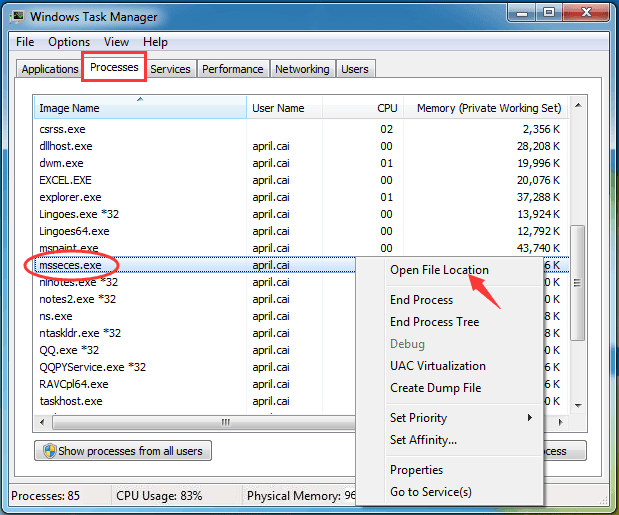Minimize the Task Manager window
619x515 pixels.
(x=522, y=13)
